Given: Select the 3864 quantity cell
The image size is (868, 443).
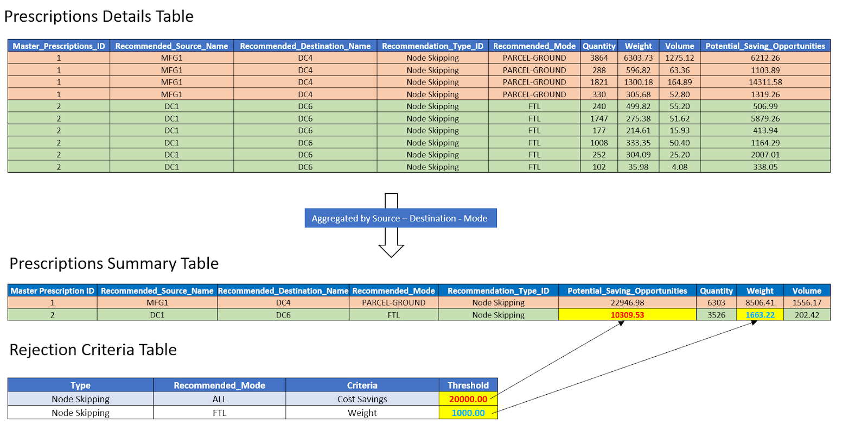Looking at the screenshot, I should pos(599,58).
